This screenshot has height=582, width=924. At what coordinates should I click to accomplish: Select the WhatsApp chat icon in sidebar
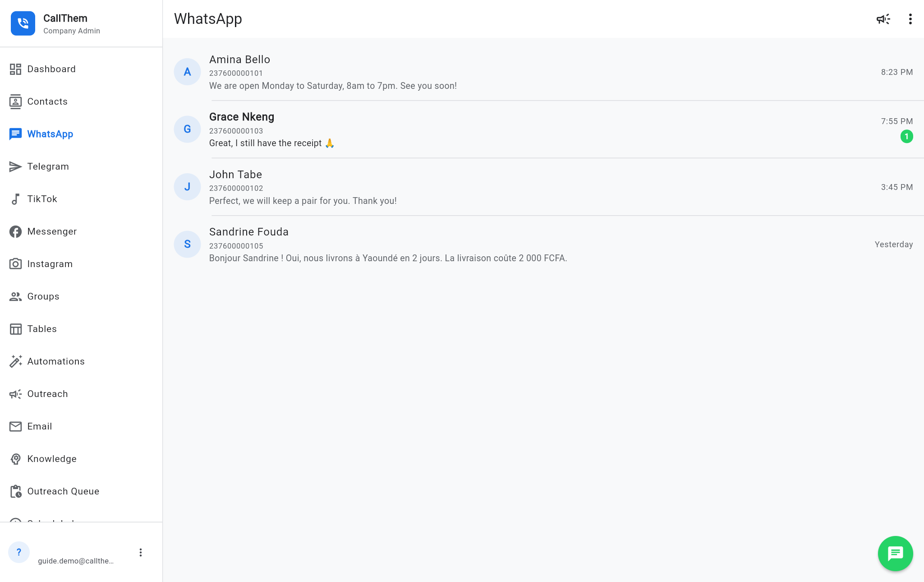click(15, 134)
